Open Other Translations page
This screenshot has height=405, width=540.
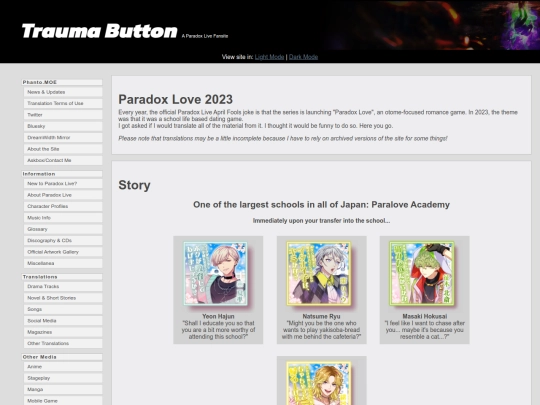pos(63,343)
